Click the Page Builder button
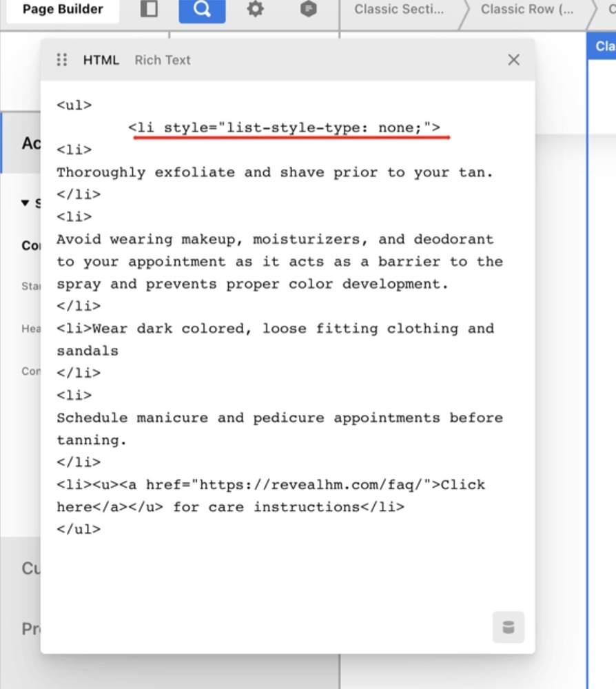This screenshot has height=689, width=616. click(63, 10)
